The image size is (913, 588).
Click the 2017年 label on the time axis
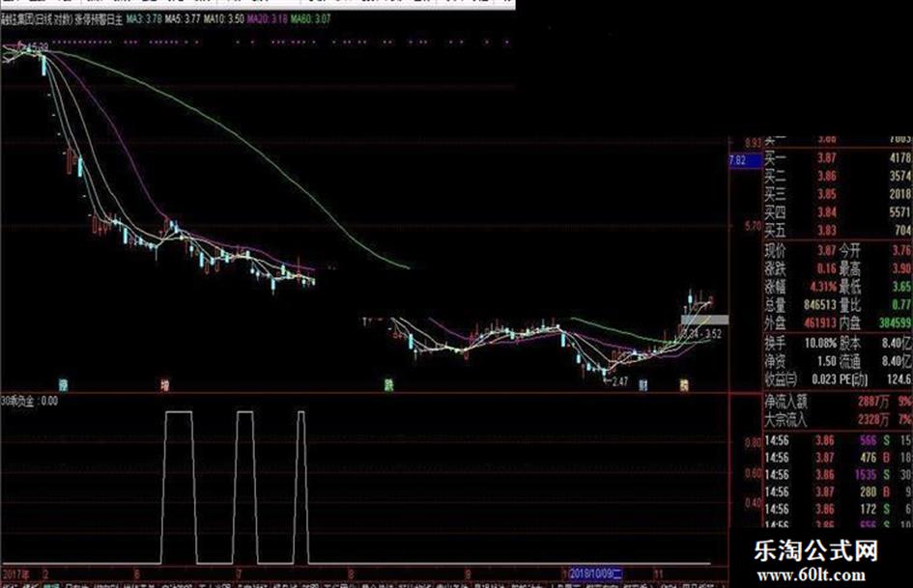point(15,574)
